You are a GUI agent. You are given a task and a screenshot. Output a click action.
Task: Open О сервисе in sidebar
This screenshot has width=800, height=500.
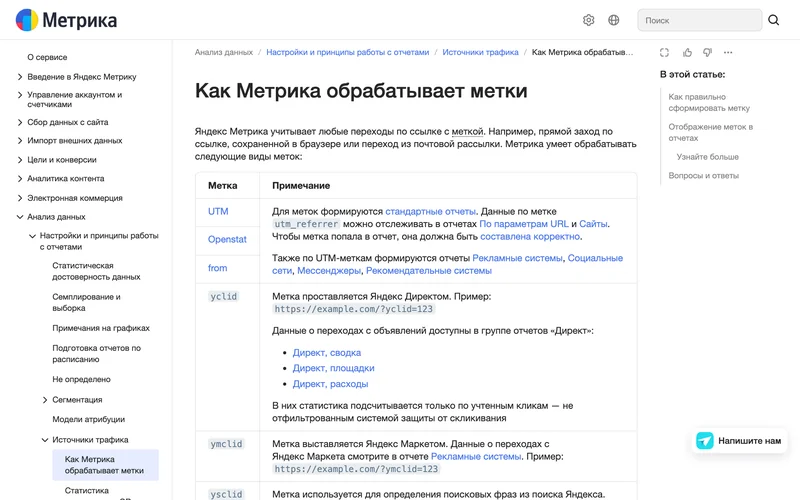pos(47,57)
